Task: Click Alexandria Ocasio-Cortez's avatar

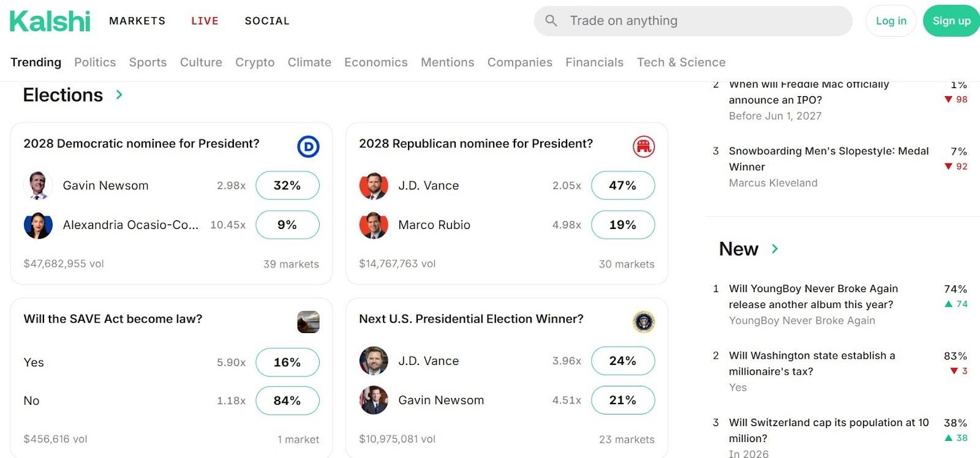Action: tap(38, 225)
